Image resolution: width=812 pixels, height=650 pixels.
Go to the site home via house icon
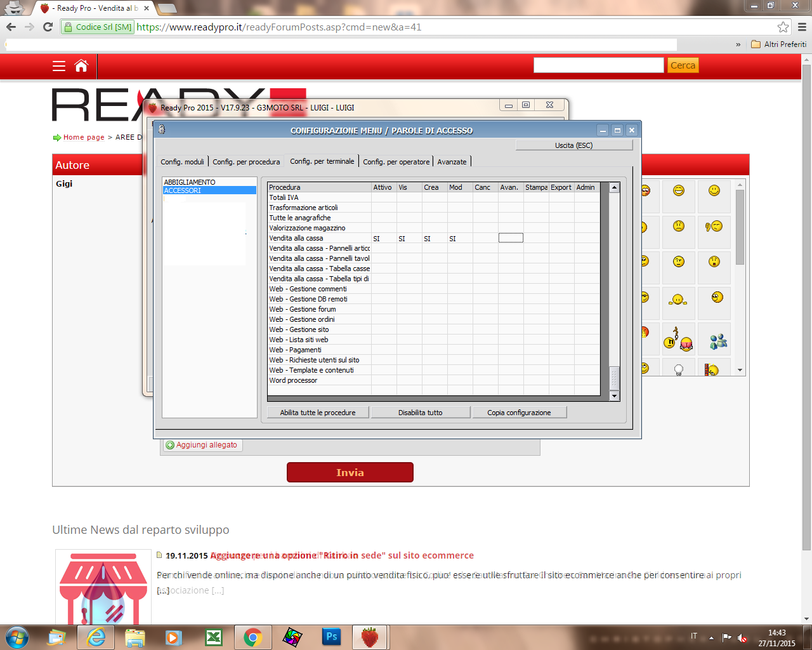coord(81,65)
